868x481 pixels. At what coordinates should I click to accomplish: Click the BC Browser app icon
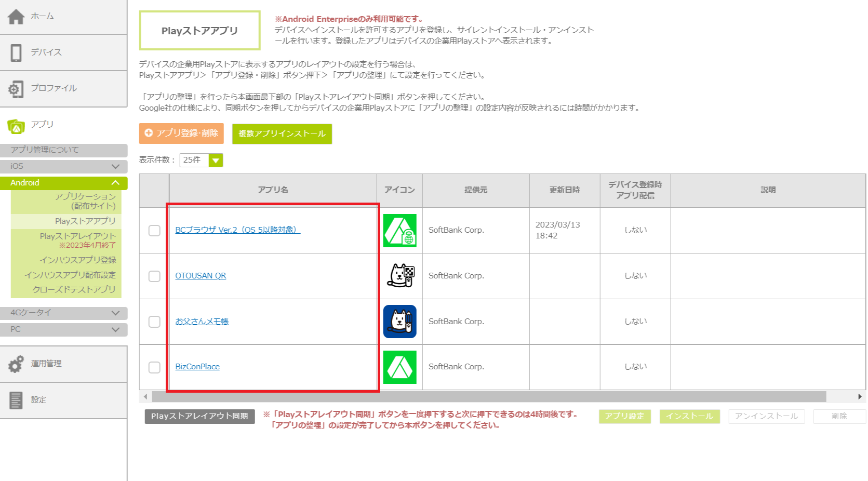(399, 230)
